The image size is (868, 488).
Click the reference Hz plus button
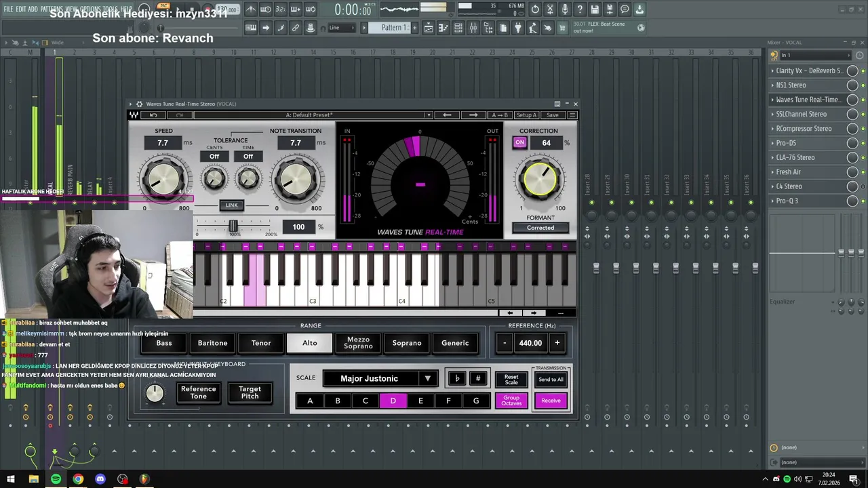pos(557,343)
